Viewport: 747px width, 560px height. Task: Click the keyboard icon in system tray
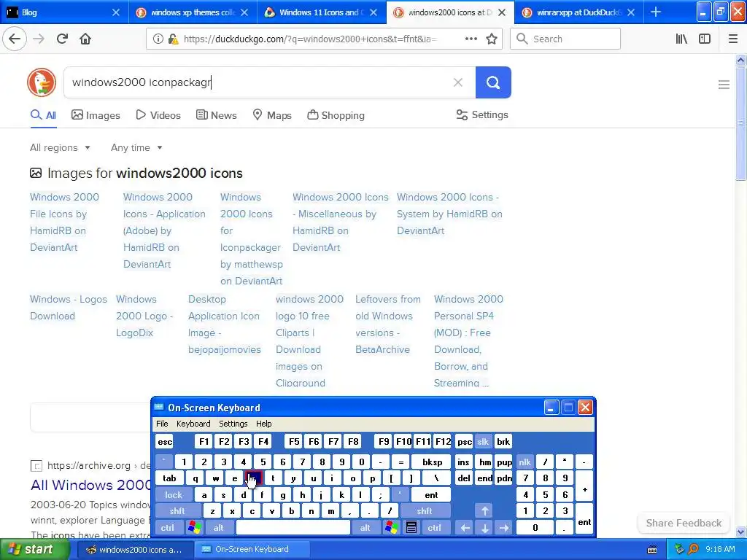(652, 550)
